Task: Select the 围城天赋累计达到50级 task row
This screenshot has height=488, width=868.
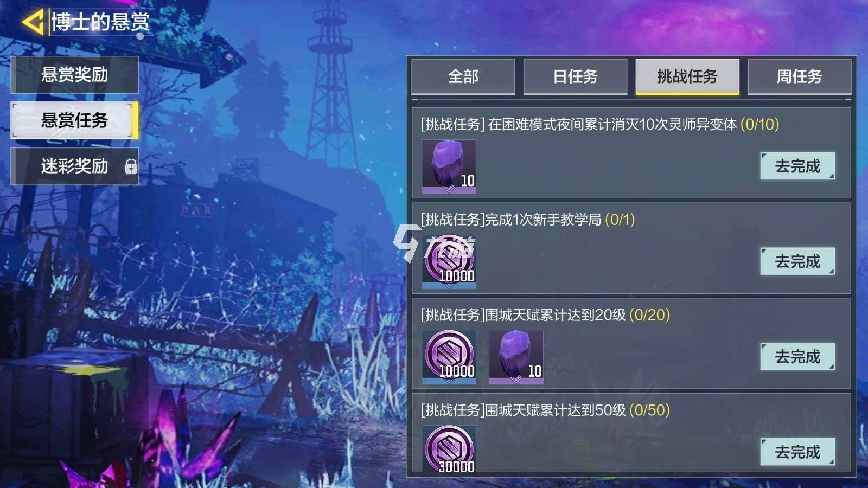Action: pyautogui.click(x=631, y=433)
